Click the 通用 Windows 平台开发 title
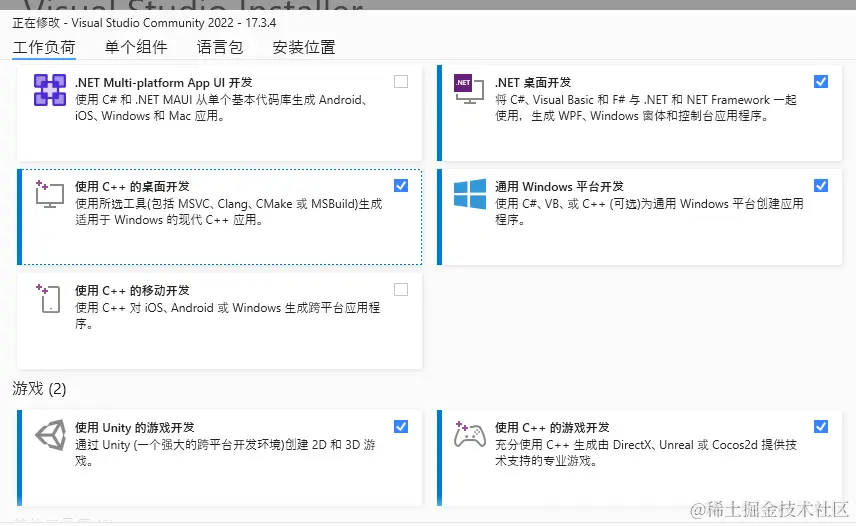Image resolution: width=856 pixels, height=526 pixels. tap(559, 187)
